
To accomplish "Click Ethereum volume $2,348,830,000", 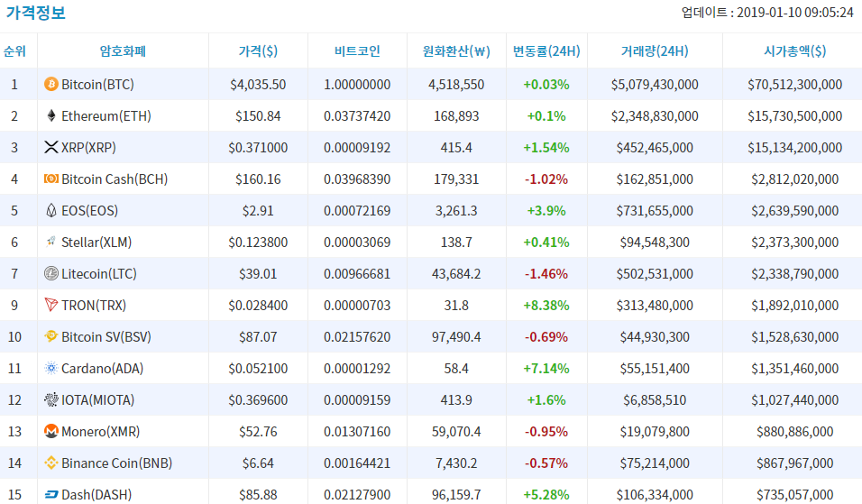I will (655, 116).
